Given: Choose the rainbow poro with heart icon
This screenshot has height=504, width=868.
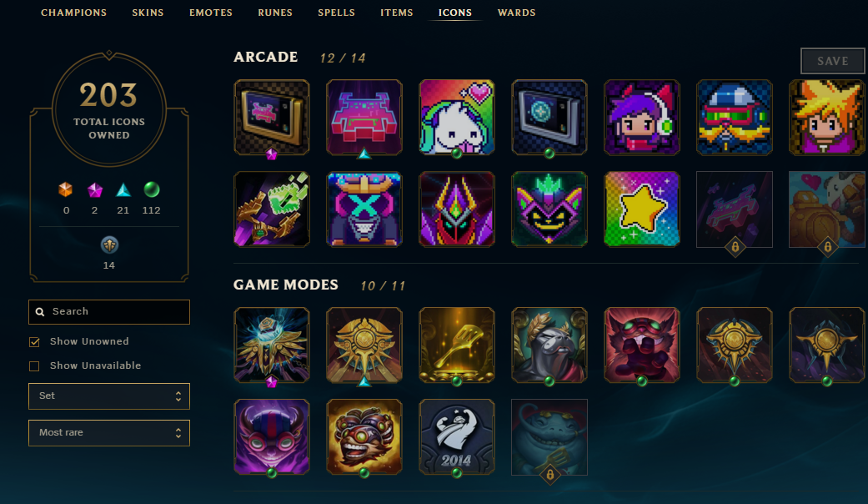Looking at the screenshot, I should 457,118.
